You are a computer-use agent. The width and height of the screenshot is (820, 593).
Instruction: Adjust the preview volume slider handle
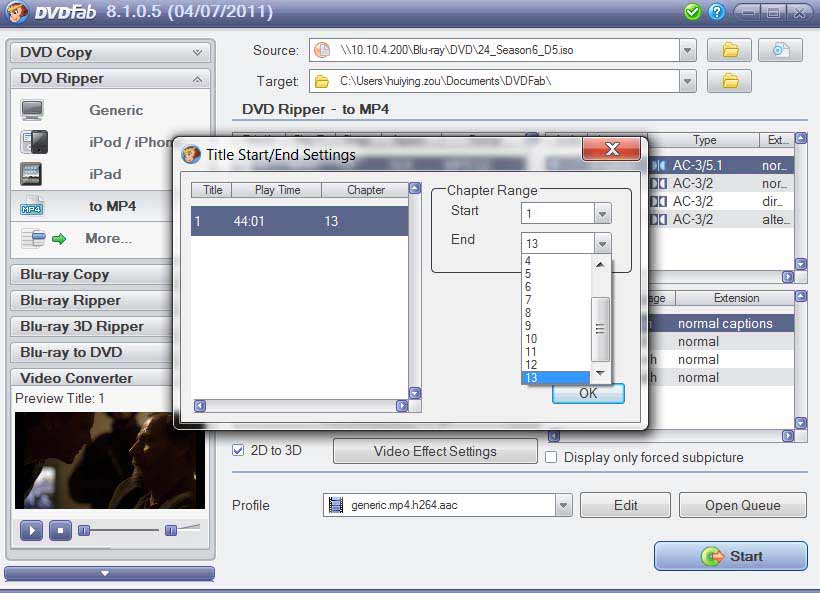170,531
